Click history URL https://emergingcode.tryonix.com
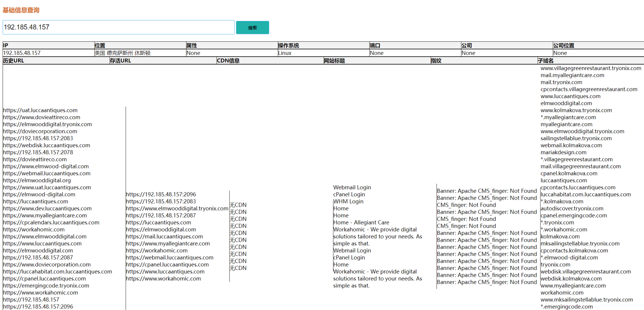 [46, 286]
